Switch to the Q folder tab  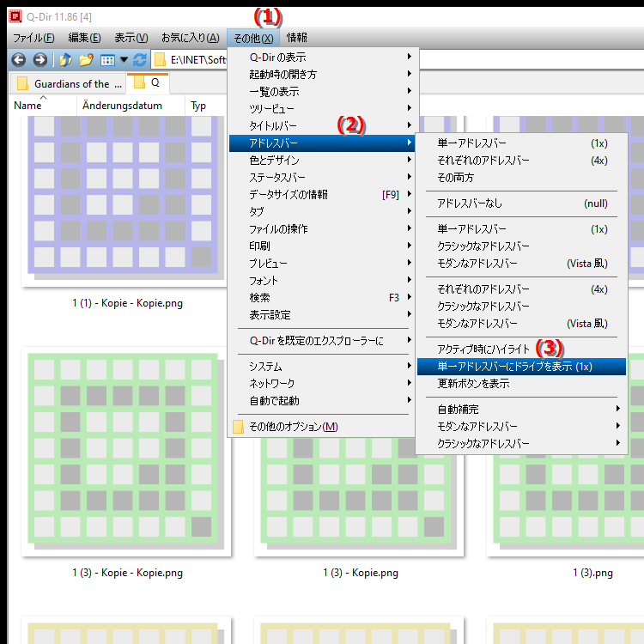[149, 83]
